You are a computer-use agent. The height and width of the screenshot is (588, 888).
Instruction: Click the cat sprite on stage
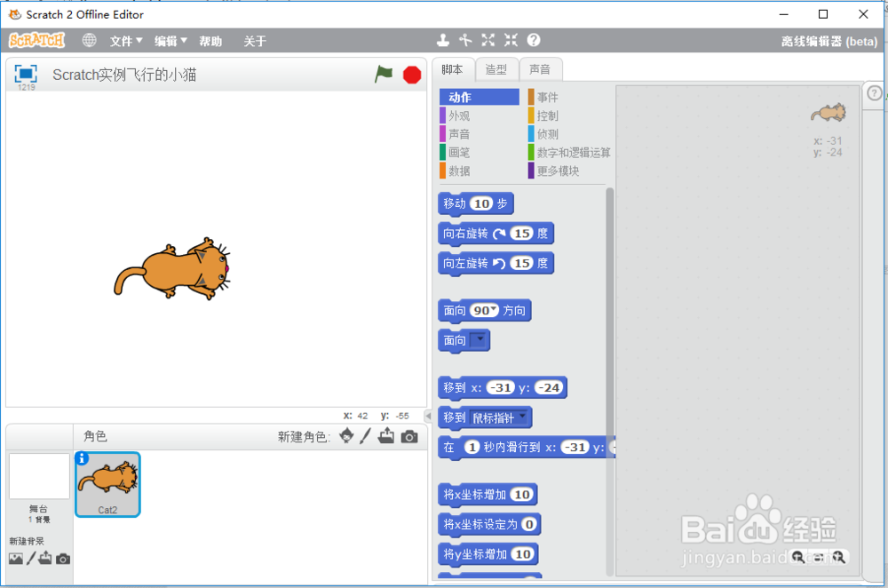coord(173,268)
